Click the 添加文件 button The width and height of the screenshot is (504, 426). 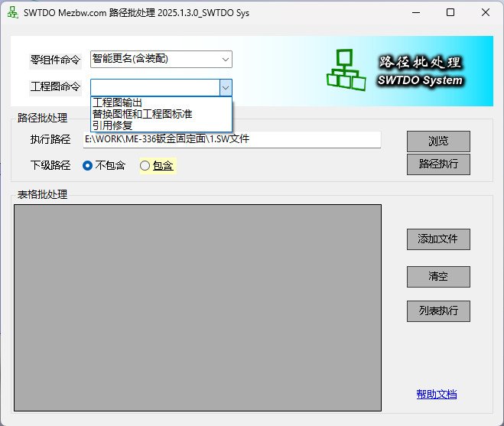point(437,239)
